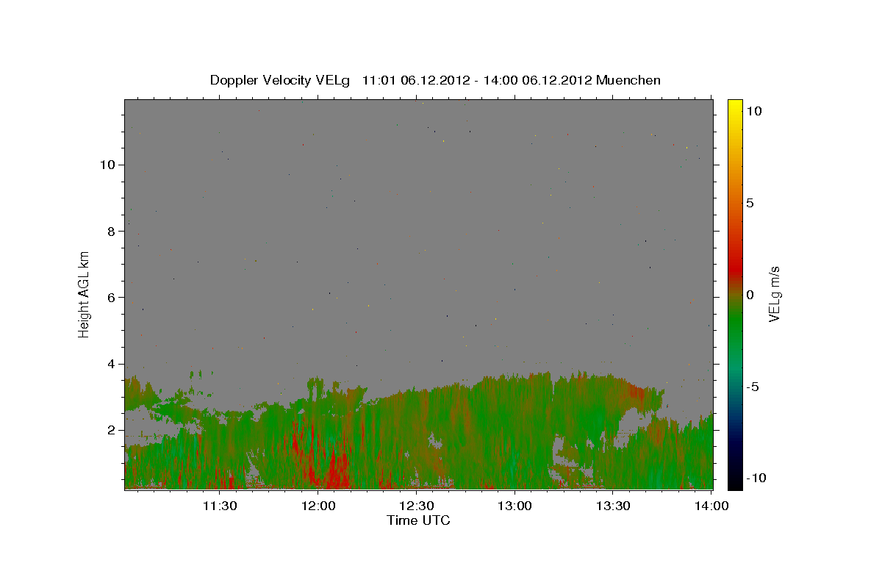Select the VELg m/s colorbar title

click(x=774, y=295)
